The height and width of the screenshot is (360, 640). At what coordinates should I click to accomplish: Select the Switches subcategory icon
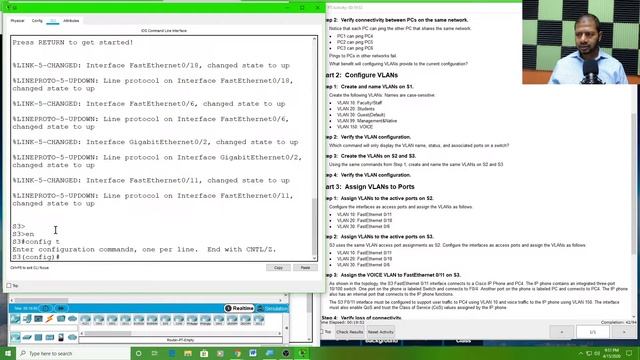click(27, 337)
